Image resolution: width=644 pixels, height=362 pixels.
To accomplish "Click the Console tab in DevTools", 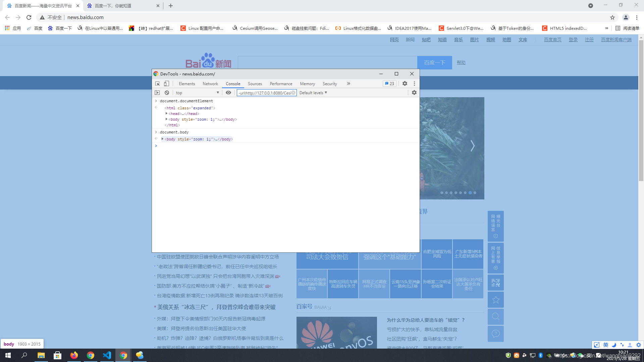I will point(233,83).
